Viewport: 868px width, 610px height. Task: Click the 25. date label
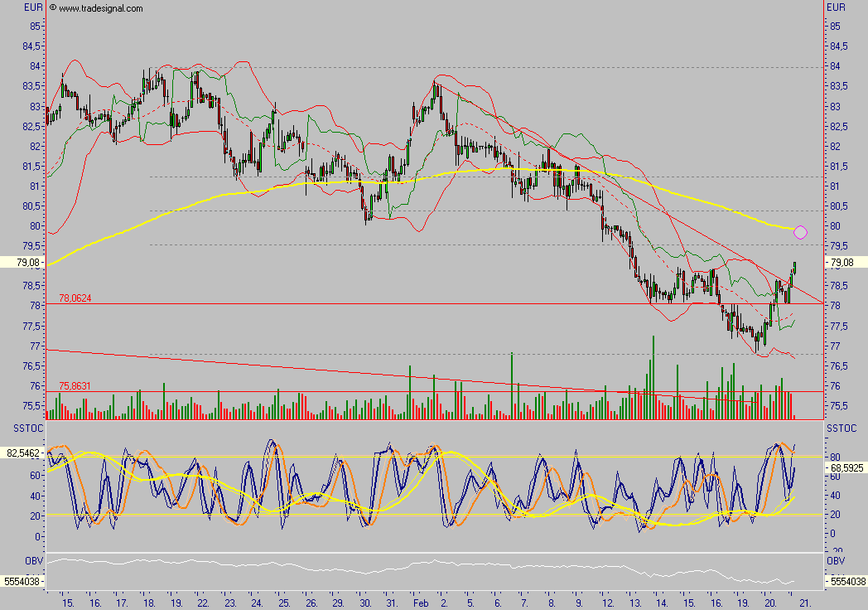[284, 603]
